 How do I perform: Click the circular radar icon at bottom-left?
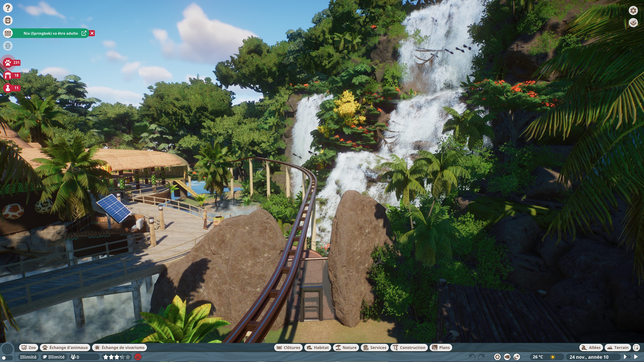click(x=7, y=349)
